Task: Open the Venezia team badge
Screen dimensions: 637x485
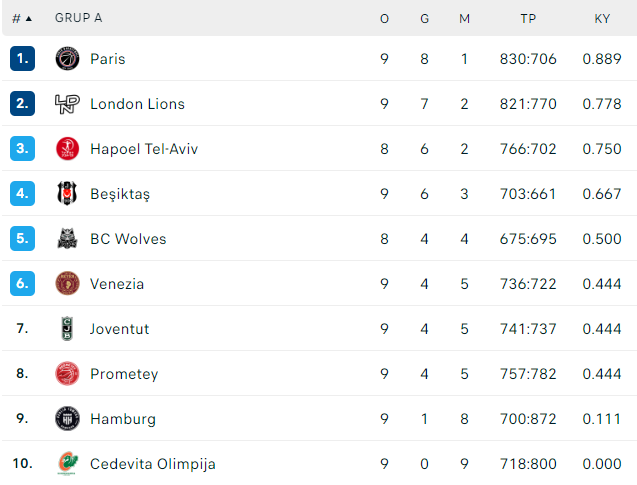Action: click(x=67, y=284)
